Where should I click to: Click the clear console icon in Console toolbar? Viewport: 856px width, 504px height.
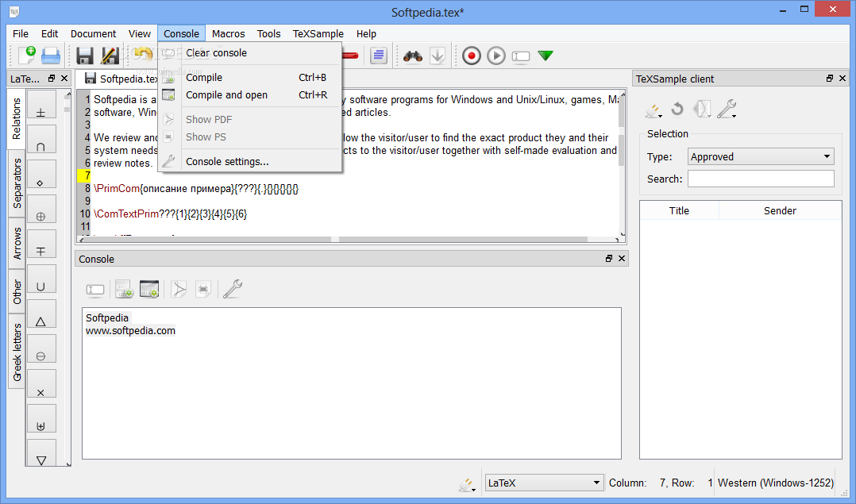click(95, 290)
